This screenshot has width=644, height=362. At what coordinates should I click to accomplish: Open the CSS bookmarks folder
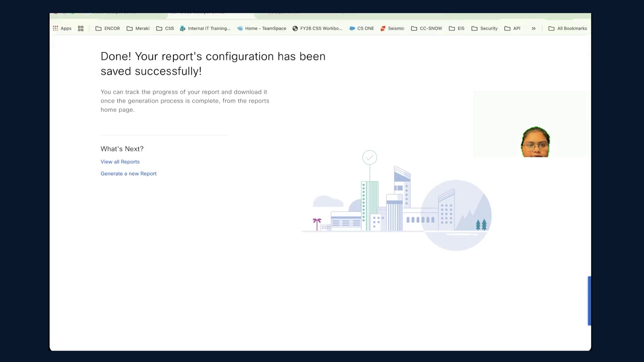pyautogui.click(x=165, y=28)
